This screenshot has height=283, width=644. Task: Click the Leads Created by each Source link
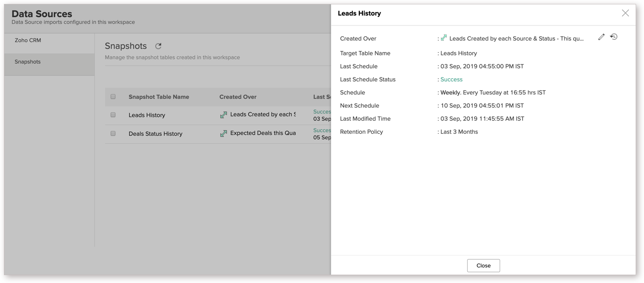[x=263, y=114]
